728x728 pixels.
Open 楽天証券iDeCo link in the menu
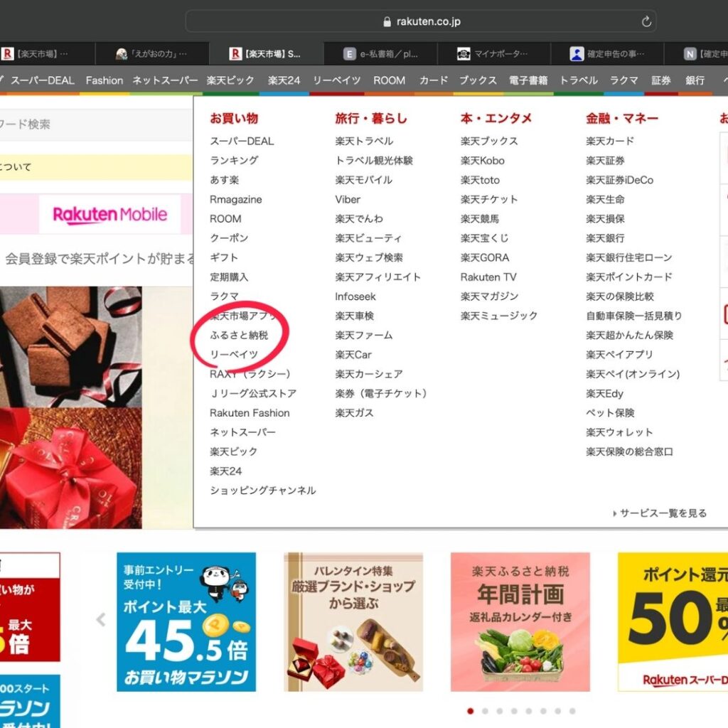(x=619, y=180)
